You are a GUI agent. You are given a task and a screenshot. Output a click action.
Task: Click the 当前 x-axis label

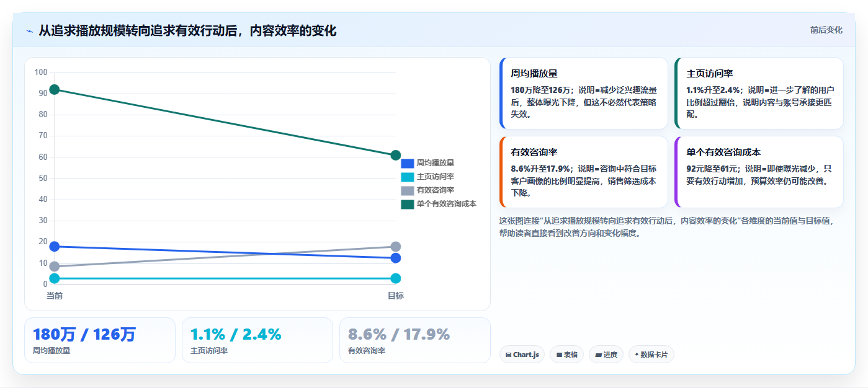(55, 296)
